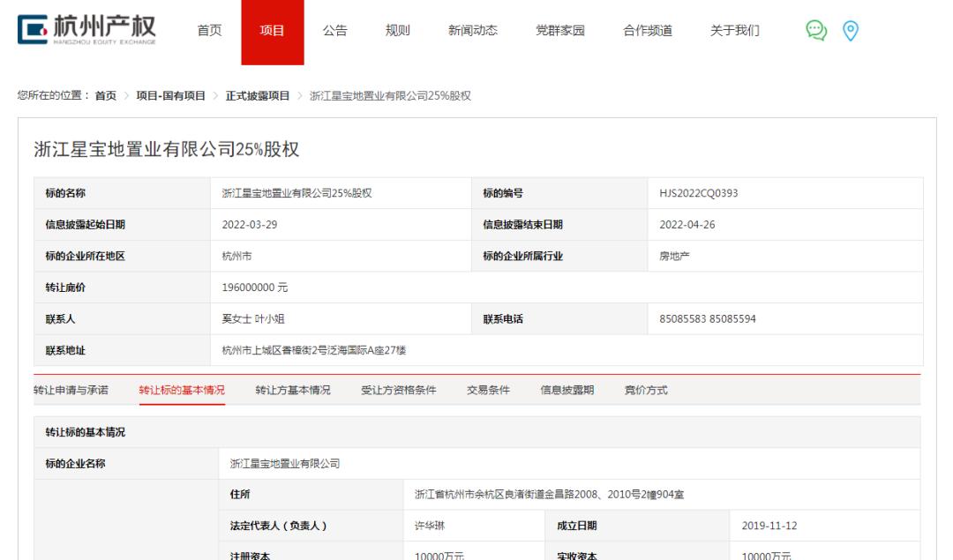Switch to the 受让方资格条件 tab
Viewport: 953px width, 560px height.
tap(399, 390)
